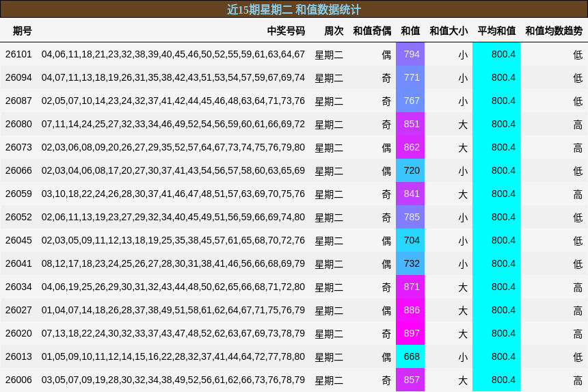Click the 大 size cell in row 26020
This screenshot has height=392, width=588.
pyautogui.click(x=463, y=334)
